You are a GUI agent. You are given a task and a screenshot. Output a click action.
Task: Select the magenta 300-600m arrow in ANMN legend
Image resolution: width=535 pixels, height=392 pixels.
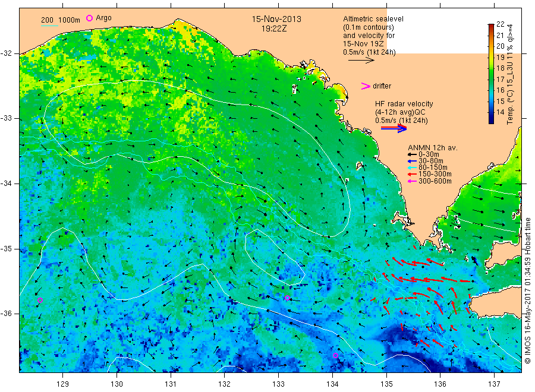coord(412,181)
